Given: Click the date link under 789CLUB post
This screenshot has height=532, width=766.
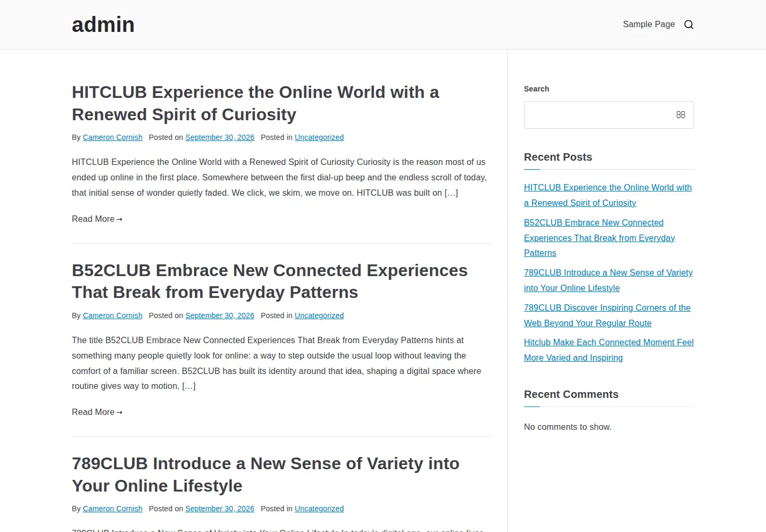Looking at the screenshot, I should [x=220, y=509].
